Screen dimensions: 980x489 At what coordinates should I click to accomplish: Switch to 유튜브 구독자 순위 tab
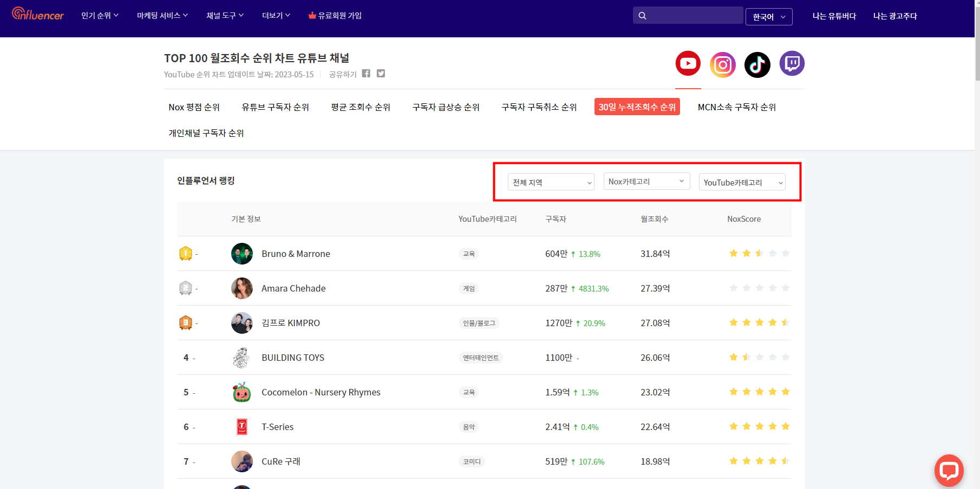276,107
